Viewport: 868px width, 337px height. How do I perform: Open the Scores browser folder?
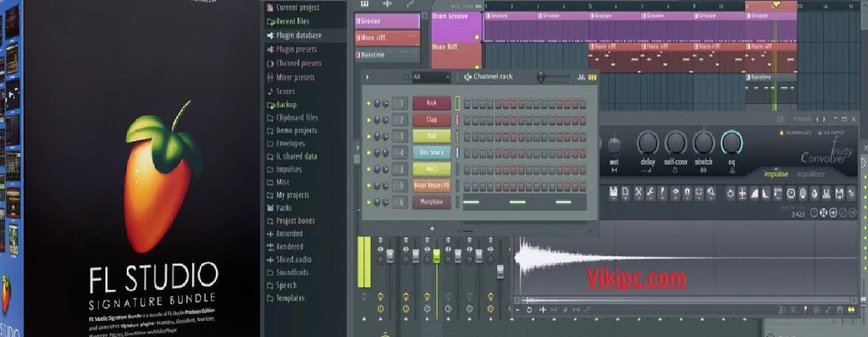point(281,91)
